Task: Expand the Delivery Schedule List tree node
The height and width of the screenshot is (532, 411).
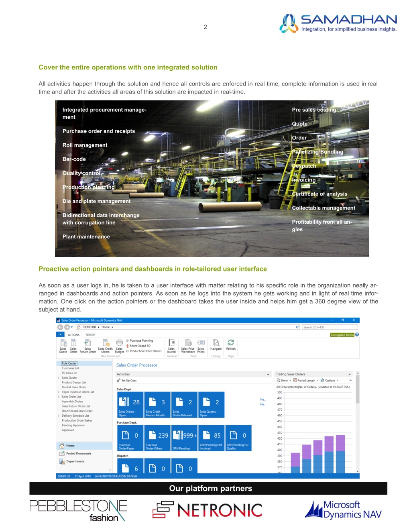Action: [x=59, y=416]
